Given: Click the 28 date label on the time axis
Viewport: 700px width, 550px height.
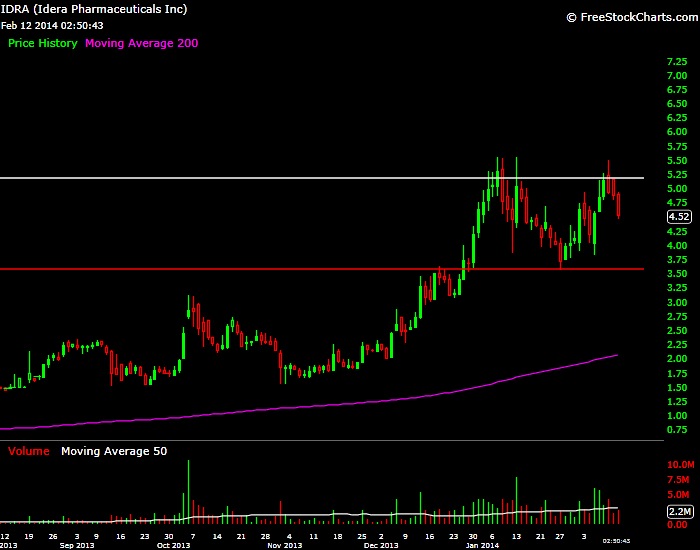Looking at the screenshot, I should (265, 536).
